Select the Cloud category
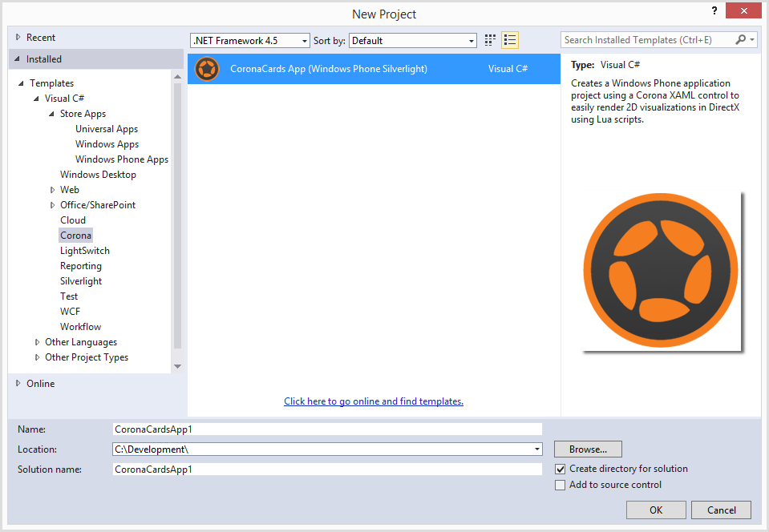The height and width of the screenshot is (532, 769). pos(73,220)
